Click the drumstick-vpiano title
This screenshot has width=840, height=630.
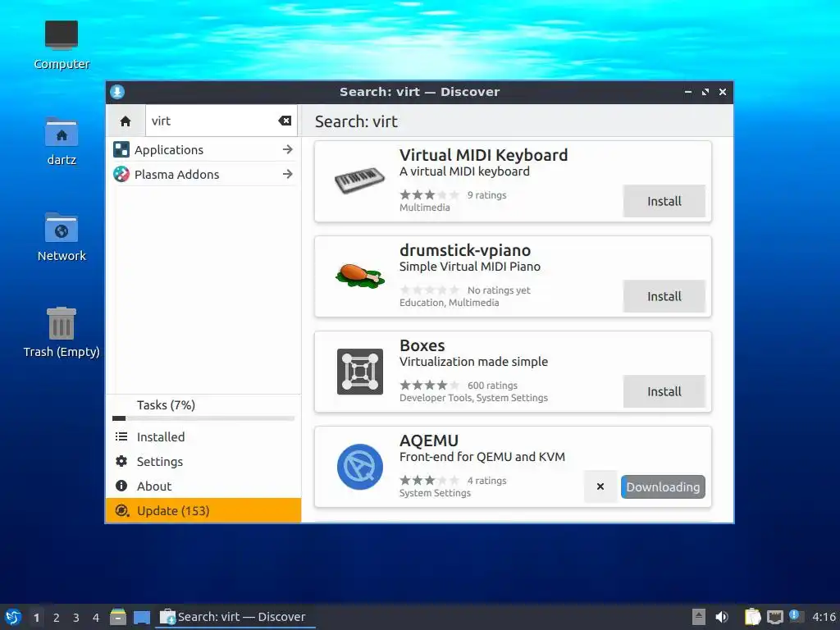[x=465, y=250]
